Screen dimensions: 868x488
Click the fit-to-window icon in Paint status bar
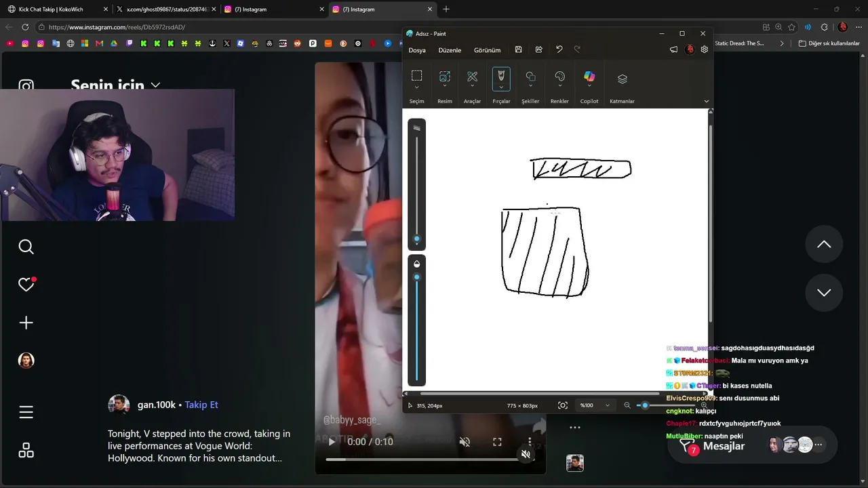(x=562, y=405)
